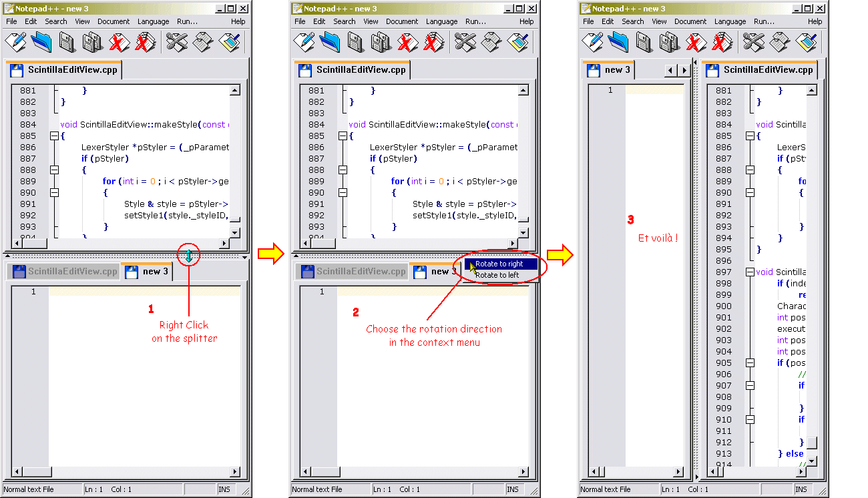Open the Language menu

153,21
